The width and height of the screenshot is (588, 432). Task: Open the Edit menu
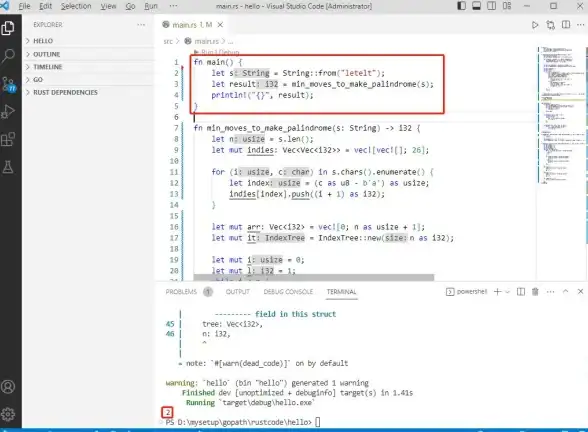pyautogui.click(x=46, y=6)
